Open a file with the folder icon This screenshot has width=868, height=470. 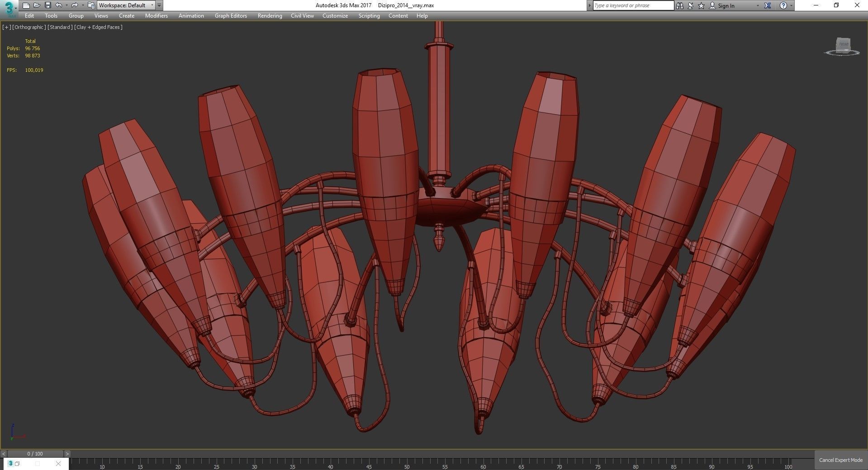(x=37, y=5)
